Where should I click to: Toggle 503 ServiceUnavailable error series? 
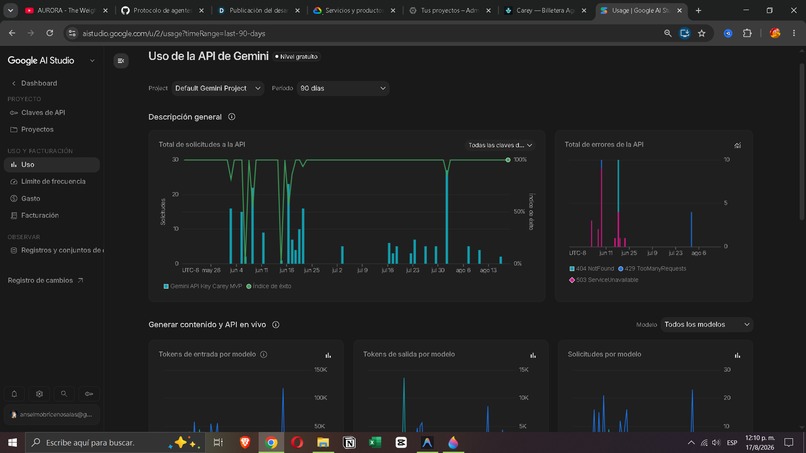pos(603,280)
